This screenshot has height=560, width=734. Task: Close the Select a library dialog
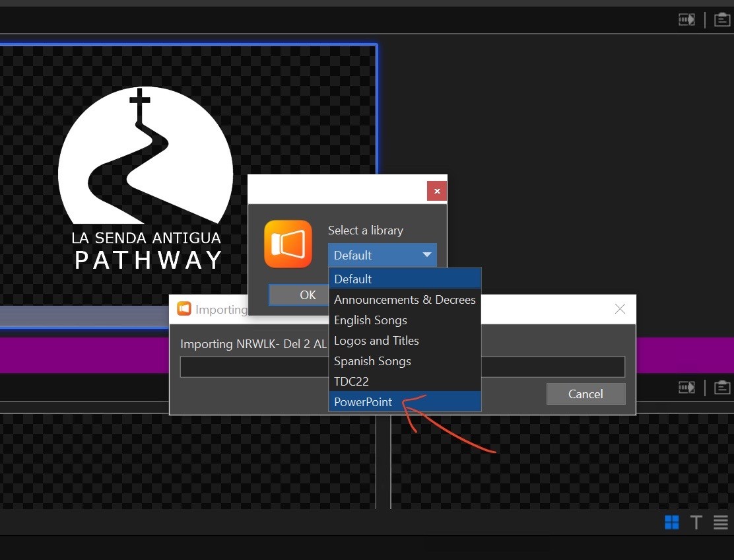coord(437,191)
